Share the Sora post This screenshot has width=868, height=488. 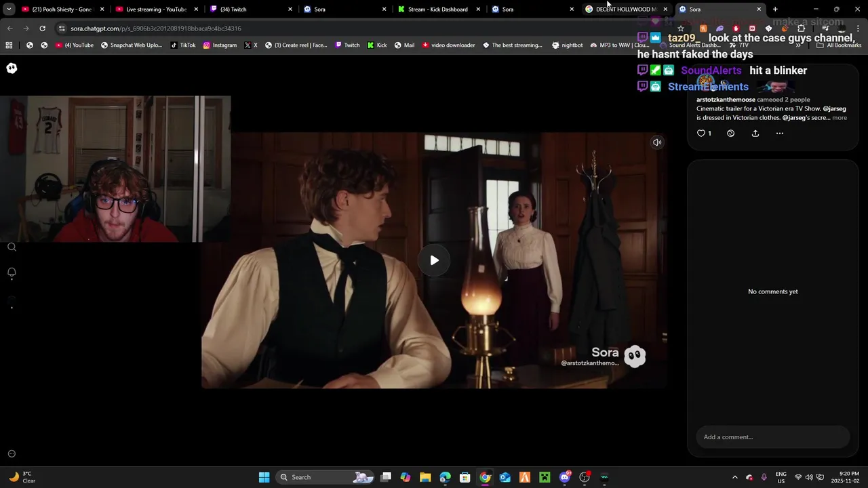click(x=755, y=134)
